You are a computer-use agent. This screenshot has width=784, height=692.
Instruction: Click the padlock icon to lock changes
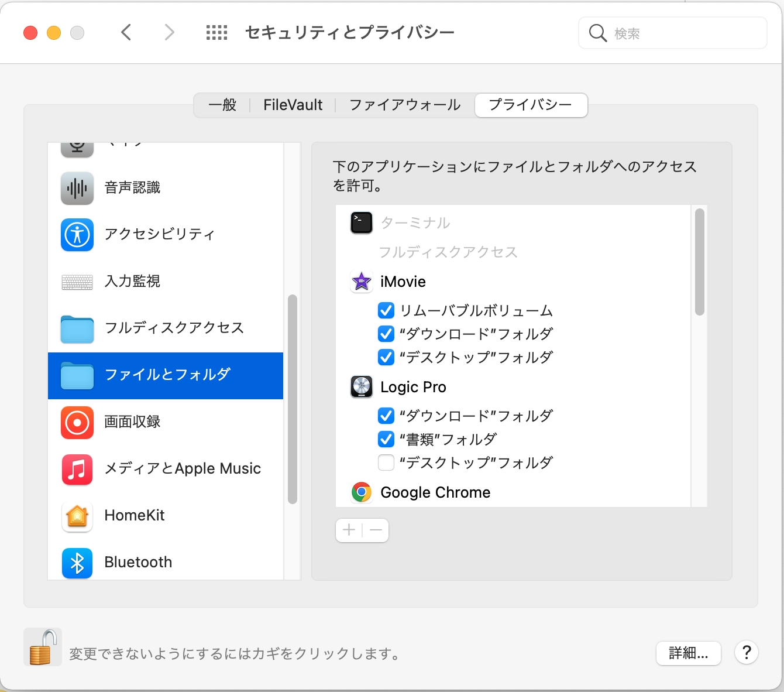[x=43, y=647]
